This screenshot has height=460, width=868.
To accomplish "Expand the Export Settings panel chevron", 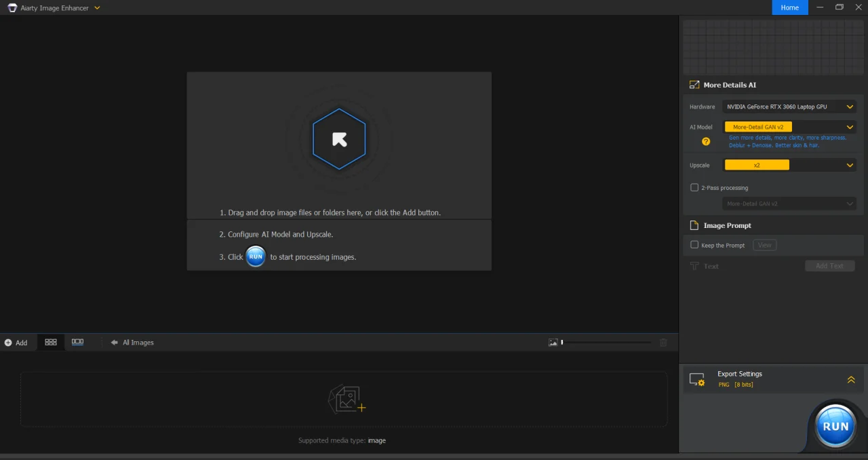I will [x=851, y=380].
